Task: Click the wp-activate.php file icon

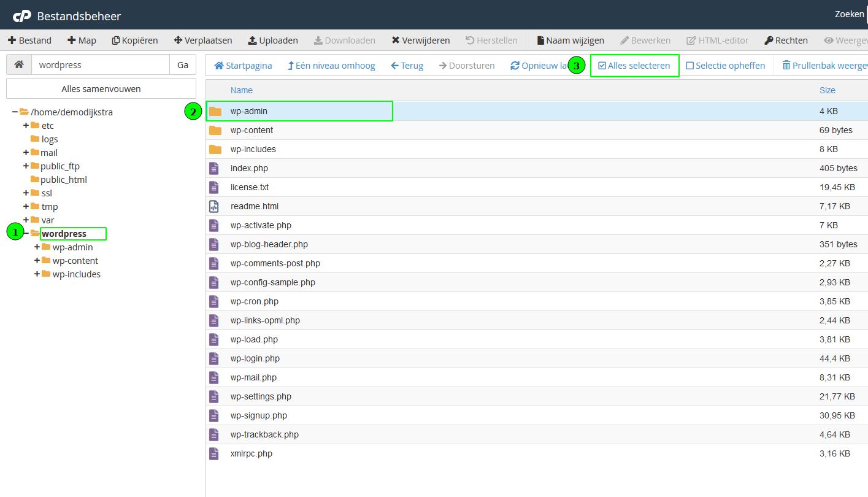Action: click(x=213, y=225)
